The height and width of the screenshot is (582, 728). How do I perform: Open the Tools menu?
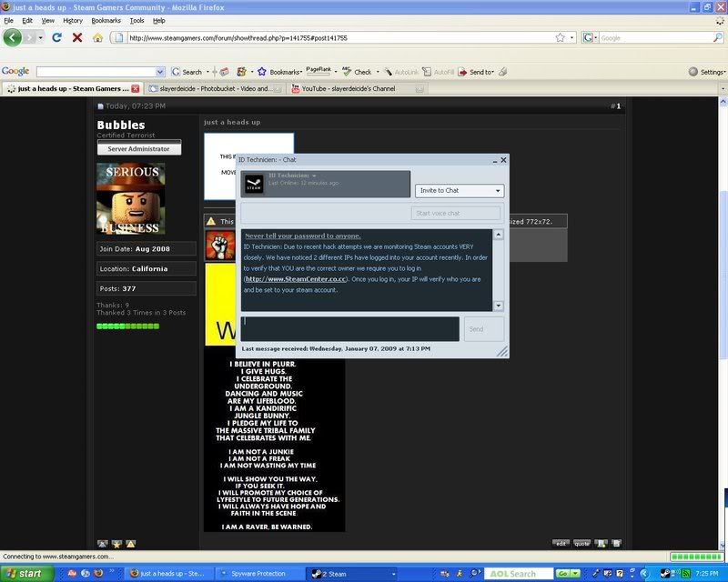click(x=136, y=20)
